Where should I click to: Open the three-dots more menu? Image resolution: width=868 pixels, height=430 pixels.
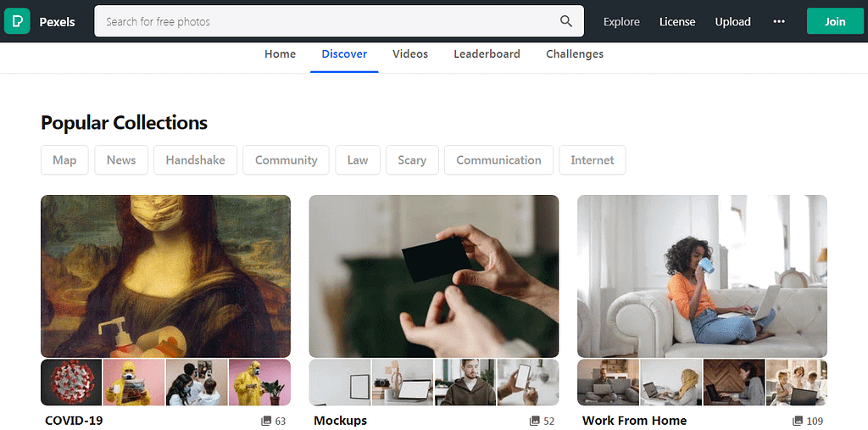[x=779, y=21]
